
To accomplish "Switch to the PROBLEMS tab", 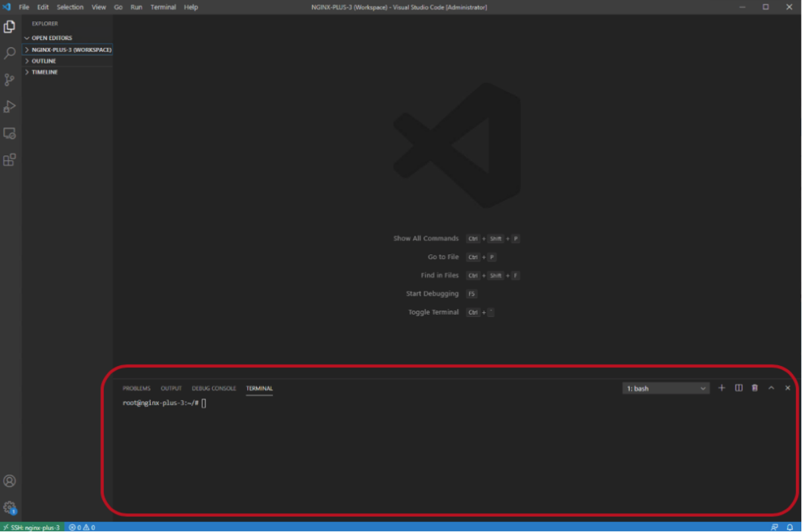I will click(136, 389).
